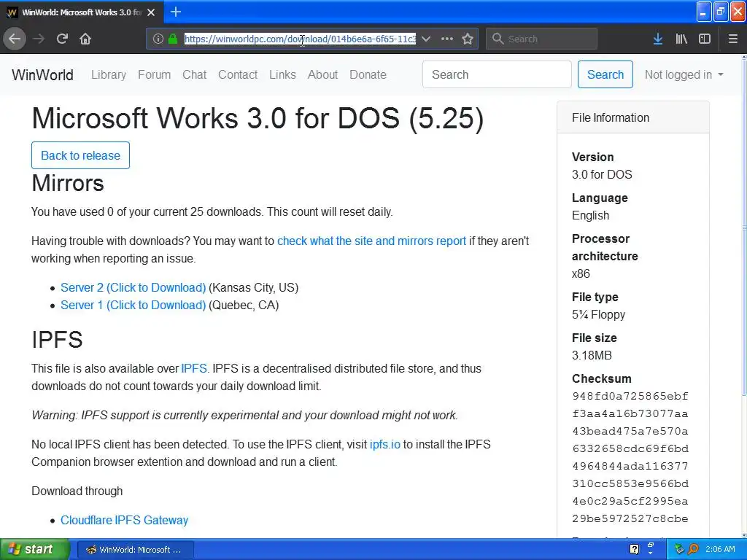Open the Links nav item
The width and height of the screenshot is (747, 560).
click(282, 75)
